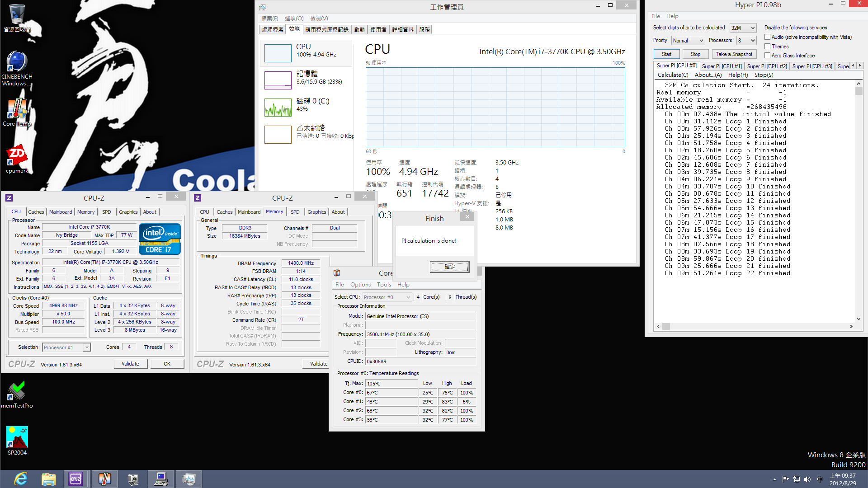This screenshot has height=488, width=868.
Task: Switch to Task Manager taskbar icon
Action: (x=189, y=479)
